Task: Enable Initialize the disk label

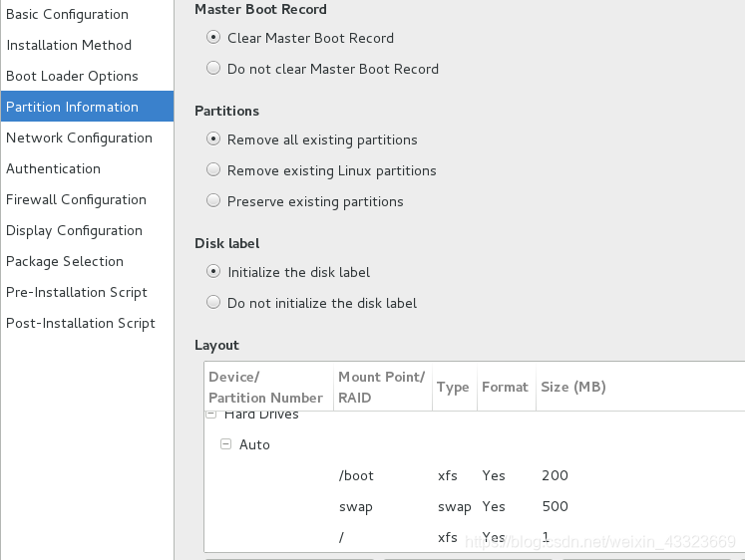Action: click(x=213, y=271)
